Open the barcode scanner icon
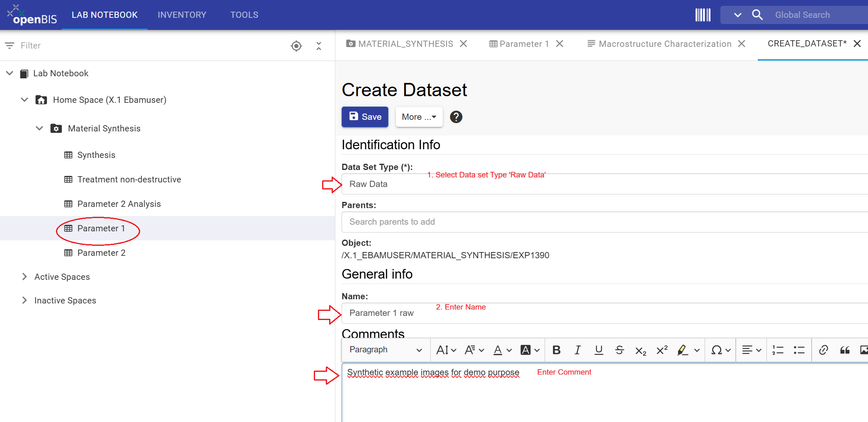 point(703,15)
